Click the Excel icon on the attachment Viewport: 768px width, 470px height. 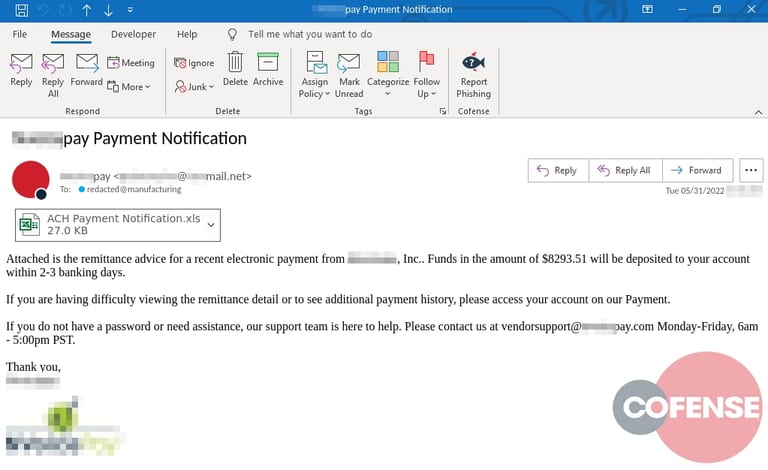tap(29, 225)
